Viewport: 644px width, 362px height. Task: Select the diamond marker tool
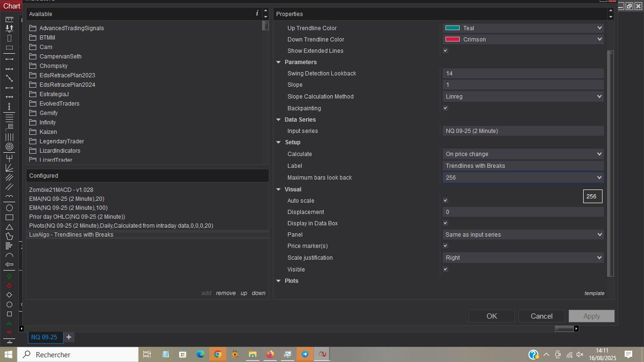(x=9, y=295)
